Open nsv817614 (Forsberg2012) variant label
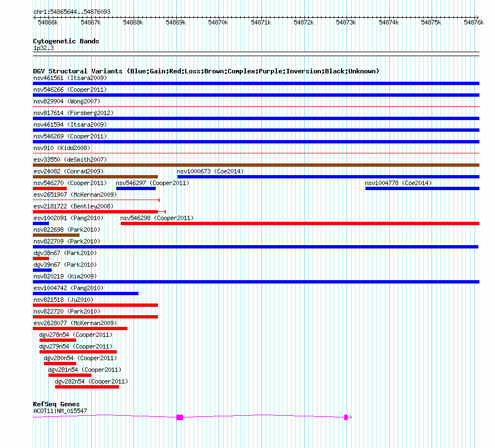495x448 pixels. tap(73, 113)
